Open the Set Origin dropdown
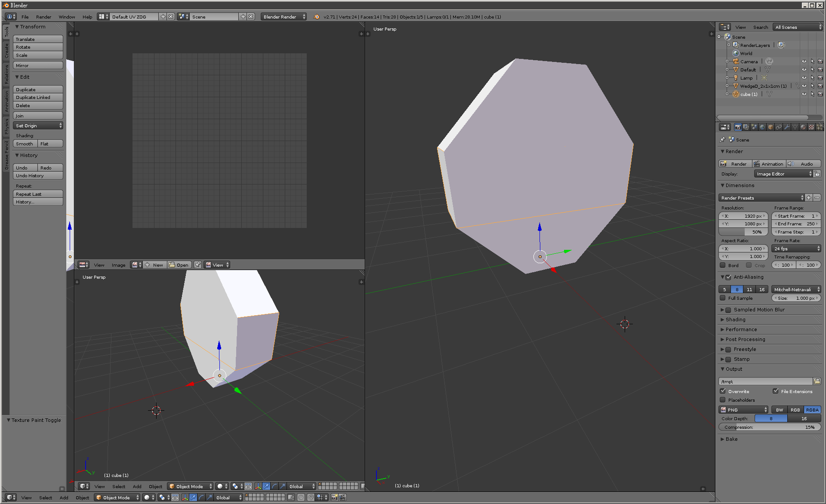Viewport: 826px width, 504px height. (38, 126)
